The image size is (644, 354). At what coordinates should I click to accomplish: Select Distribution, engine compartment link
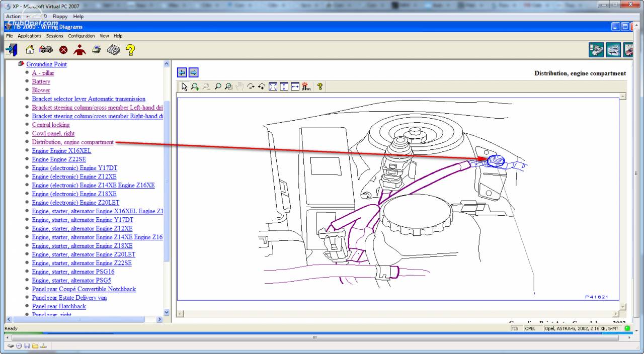point(73,142)
